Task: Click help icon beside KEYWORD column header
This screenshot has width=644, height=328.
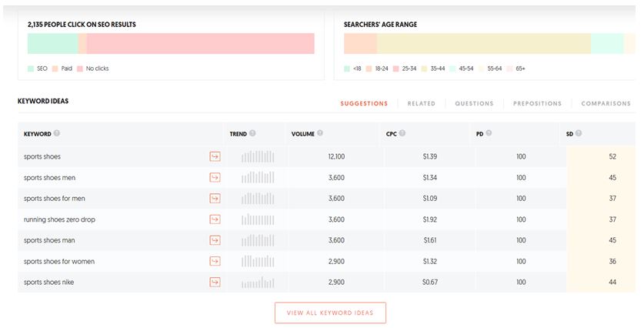Action: tap(57, 133)
